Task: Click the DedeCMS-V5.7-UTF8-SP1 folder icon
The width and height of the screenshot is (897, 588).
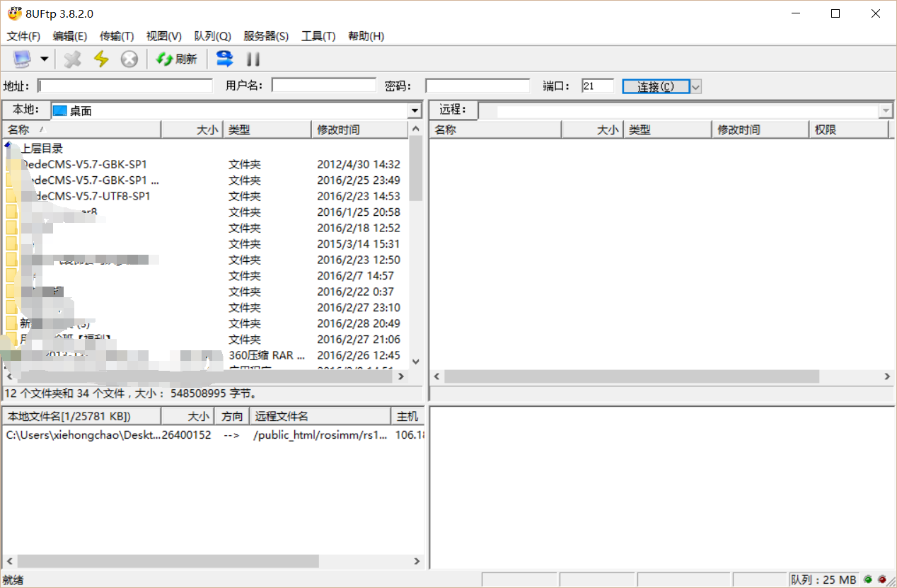Action: coord(12,196)
